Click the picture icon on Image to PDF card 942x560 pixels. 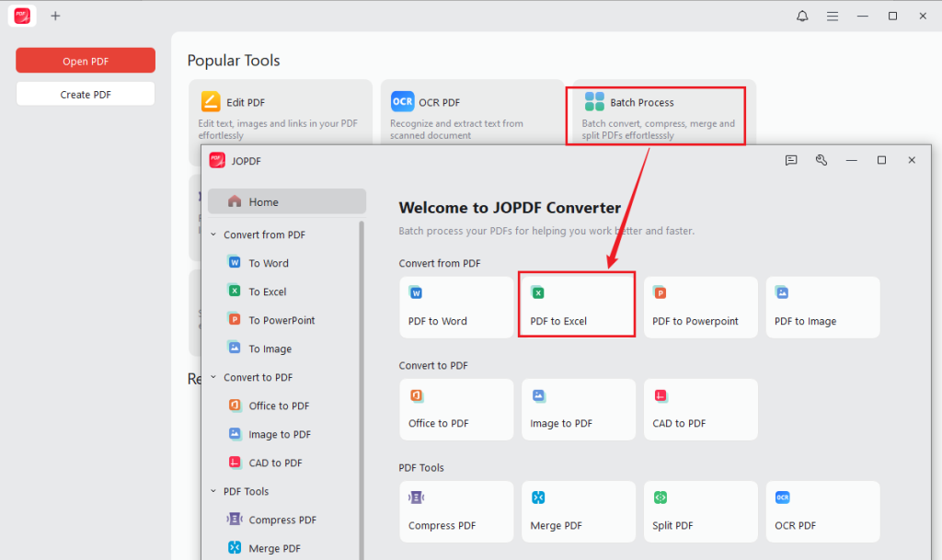click(538, 395)
